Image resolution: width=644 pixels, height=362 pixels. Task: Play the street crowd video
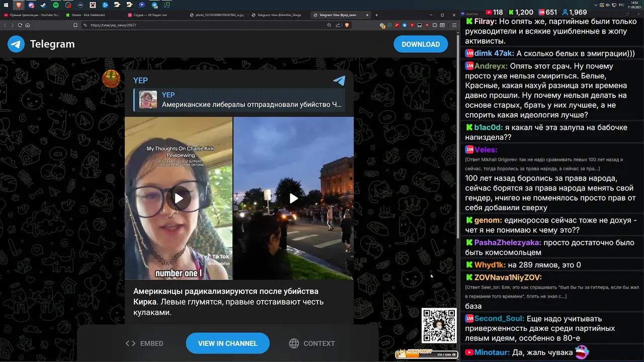coord(293,198)
